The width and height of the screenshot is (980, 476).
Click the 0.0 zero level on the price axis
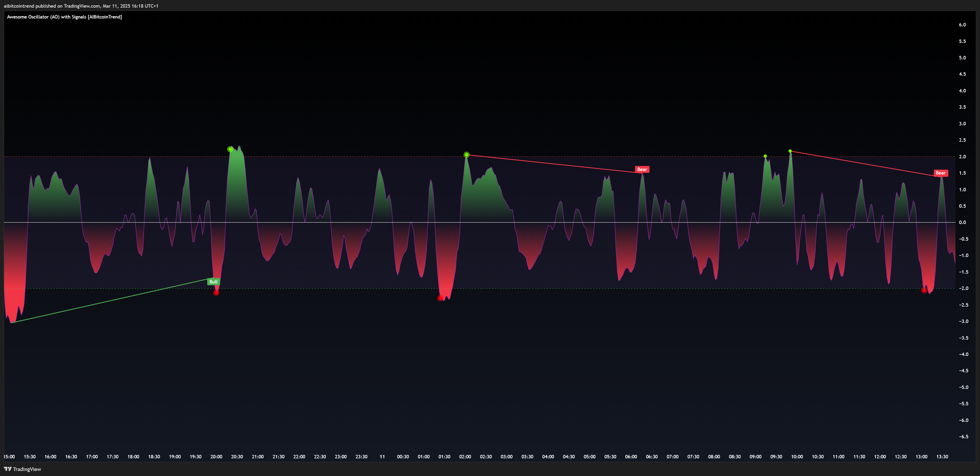click(962, 222)
